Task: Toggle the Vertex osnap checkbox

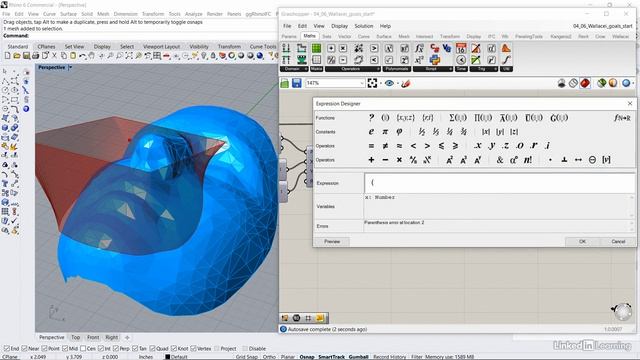Action: (x=193, y=349)
